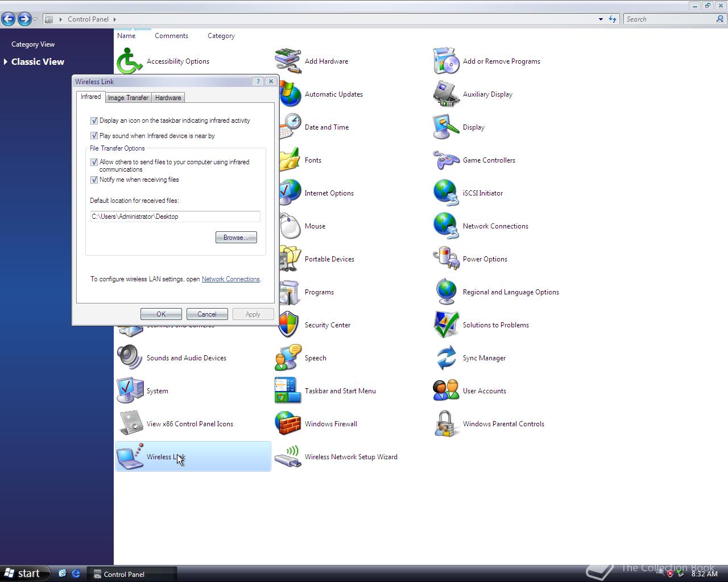This screenshot has width=728, height=582.
Task: Toggle Allow others to send files checkbox
Action: [x=94, y=162]
